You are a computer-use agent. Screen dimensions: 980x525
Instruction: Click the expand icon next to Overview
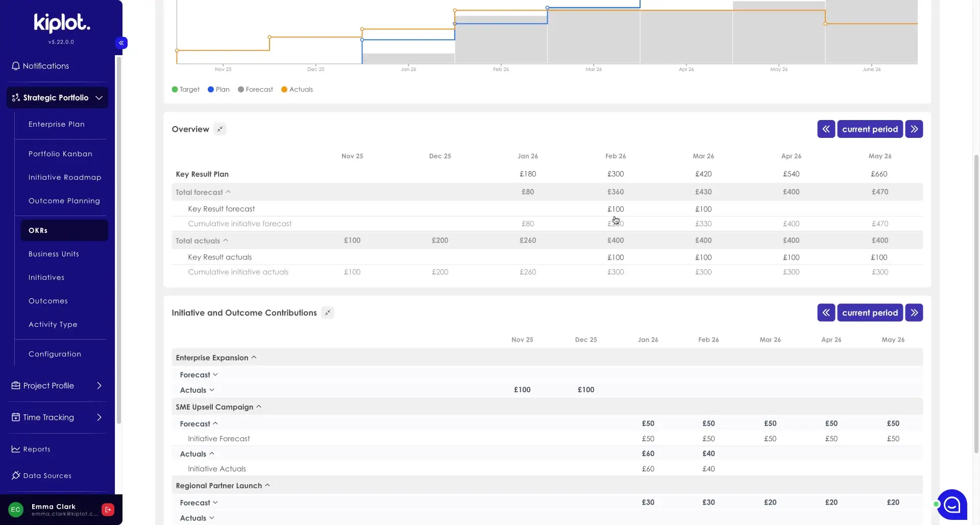tap(220, 129)
